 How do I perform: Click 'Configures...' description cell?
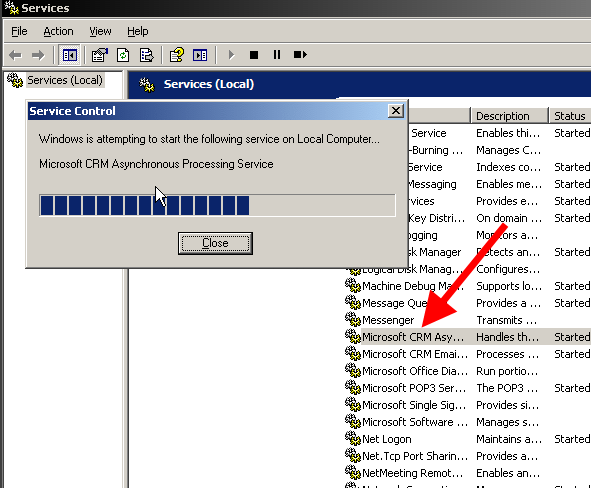(508, 269)
